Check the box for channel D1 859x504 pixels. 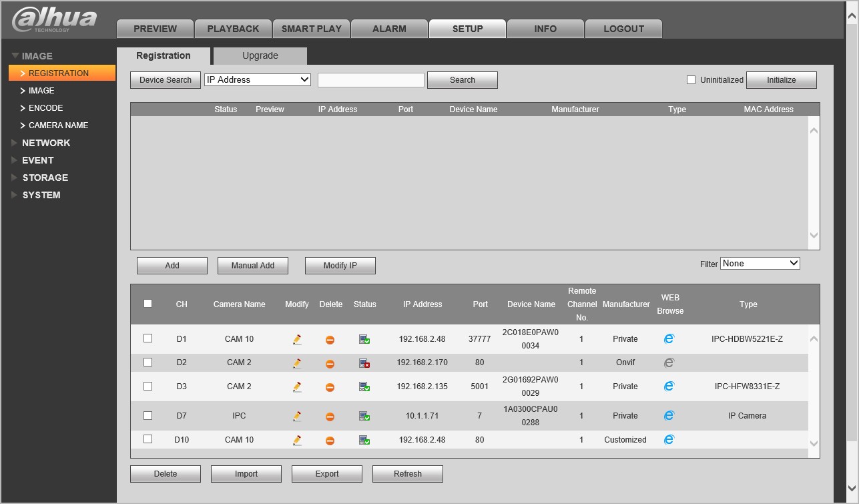(148, 338)
